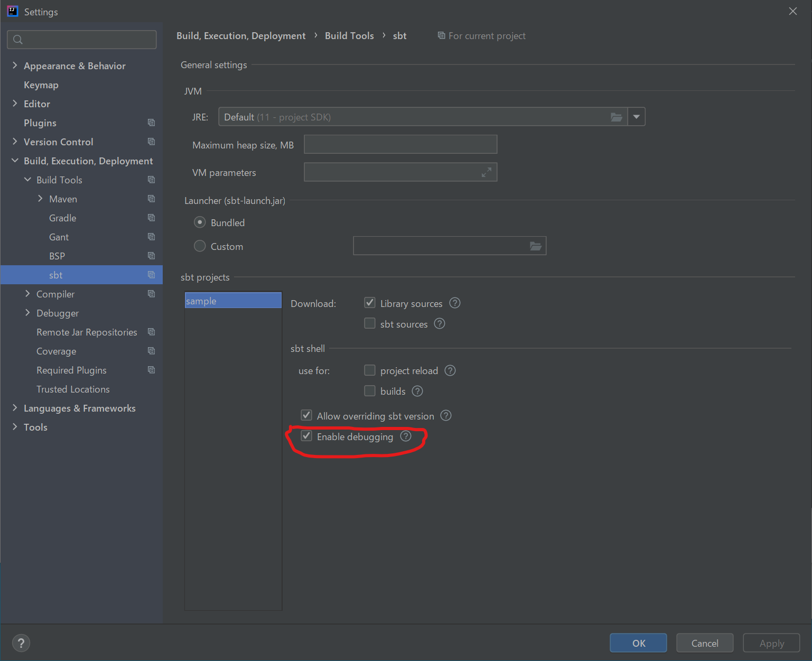Show help for project reload option
The image size is (812, 661).
pos(450,370)
